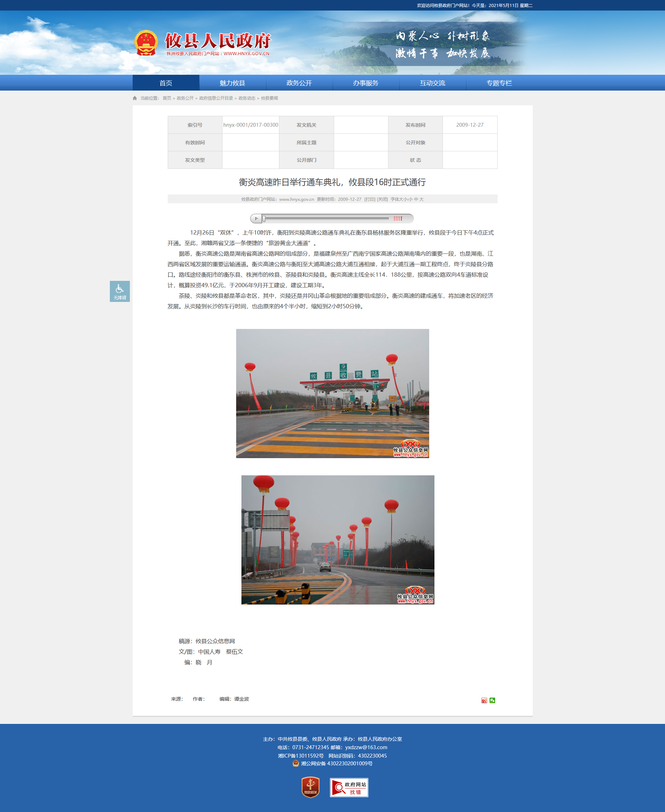Open the 魅力攸县 navigation tab
Image resolution: width=665 pixels, height=812 pixels.
tap(233, 83)
